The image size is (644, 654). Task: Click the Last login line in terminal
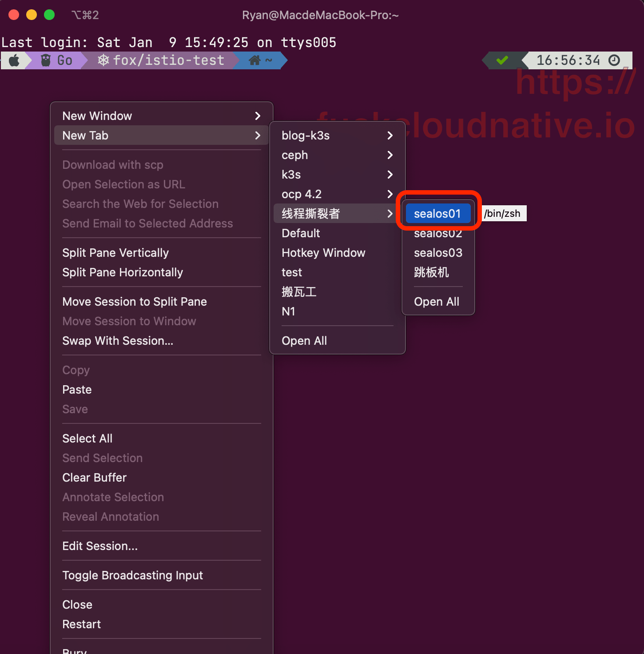click(169, 43)
